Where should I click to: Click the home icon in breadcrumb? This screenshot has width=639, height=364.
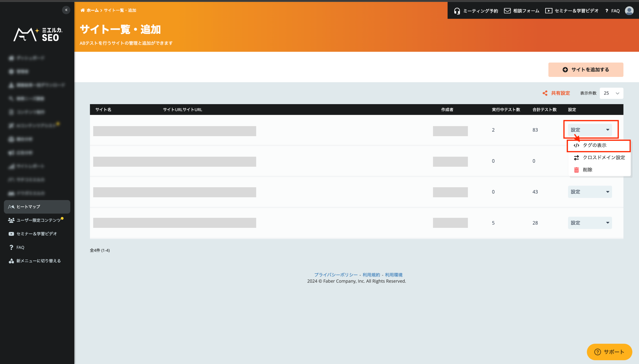coord(82,10)
